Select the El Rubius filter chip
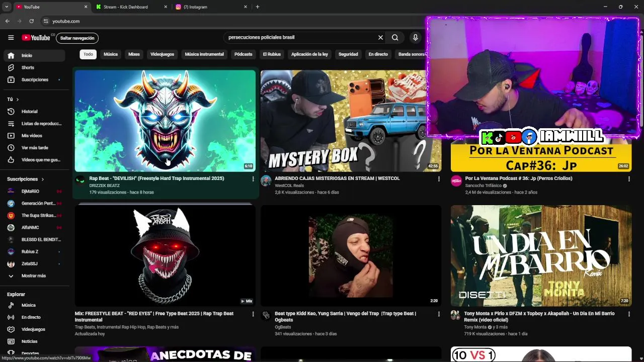 point(272,54)
